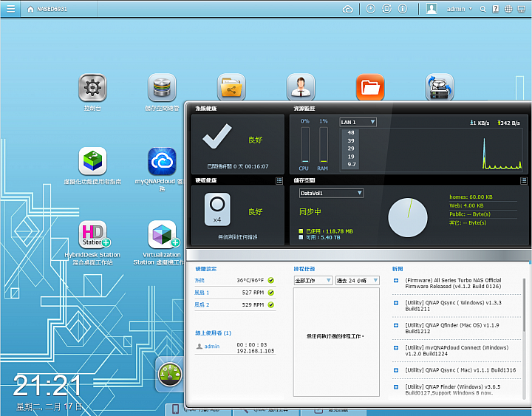
Task: Open the user account app icon
Action: coord(301,87)
